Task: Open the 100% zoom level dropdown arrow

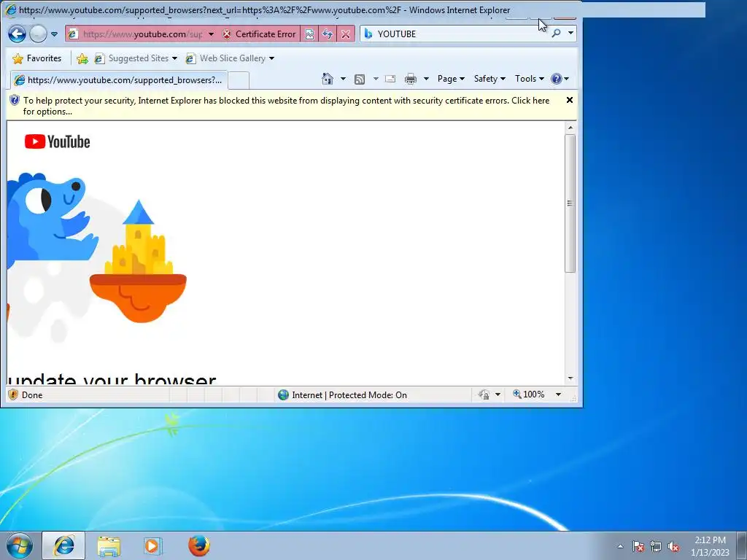Action: click(x=558, y=394)
